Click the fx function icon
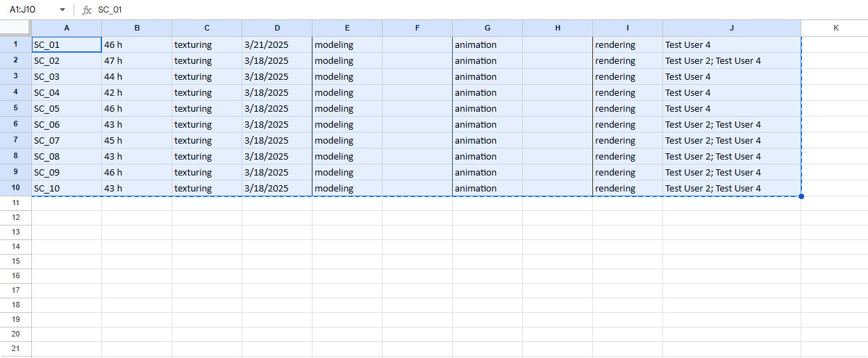Screen dimensions: 868x358 (x=87, y=10)
